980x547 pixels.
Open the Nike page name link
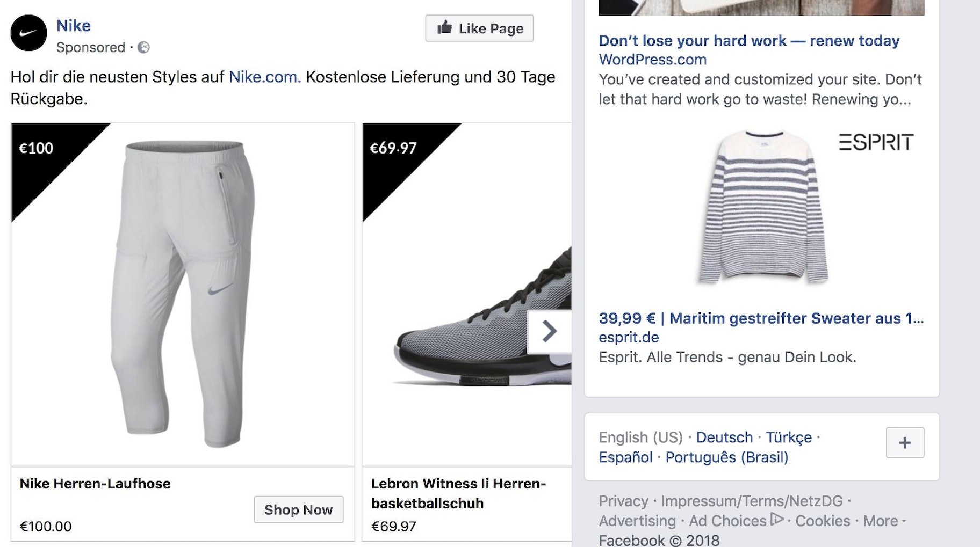pos(74,26)
